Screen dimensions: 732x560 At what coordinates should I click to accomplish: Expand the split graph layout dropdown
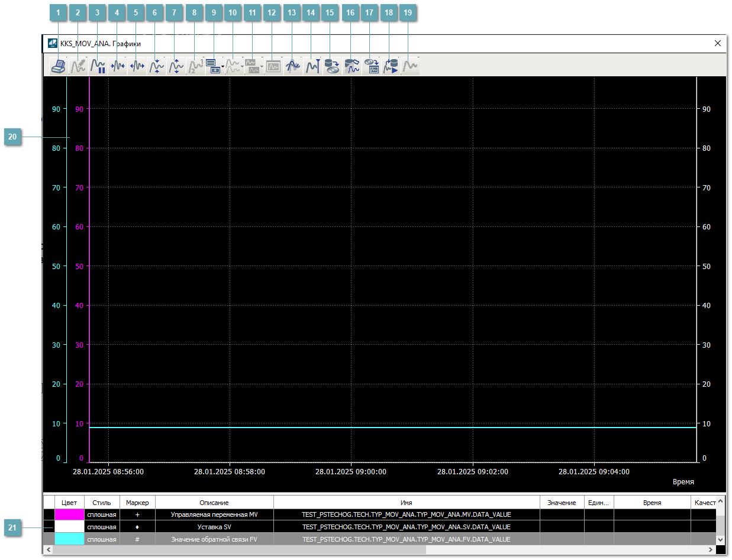click(262, 67)
